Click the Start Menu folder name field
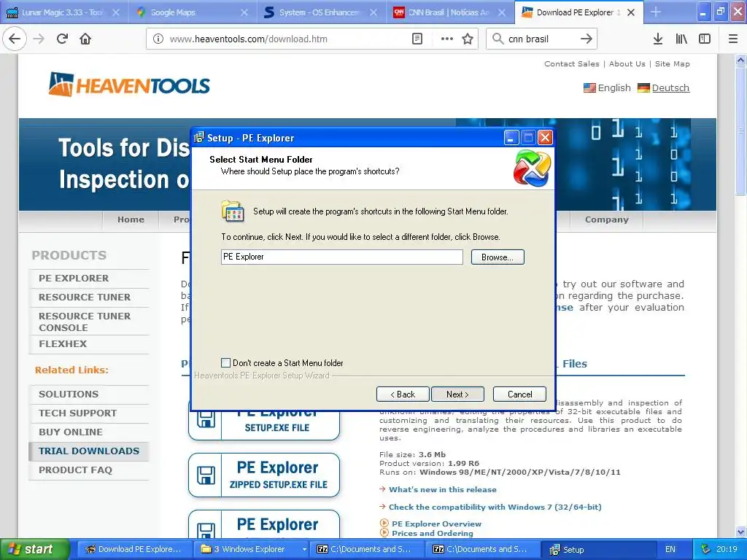747x560 pixels. coord(342,257)
